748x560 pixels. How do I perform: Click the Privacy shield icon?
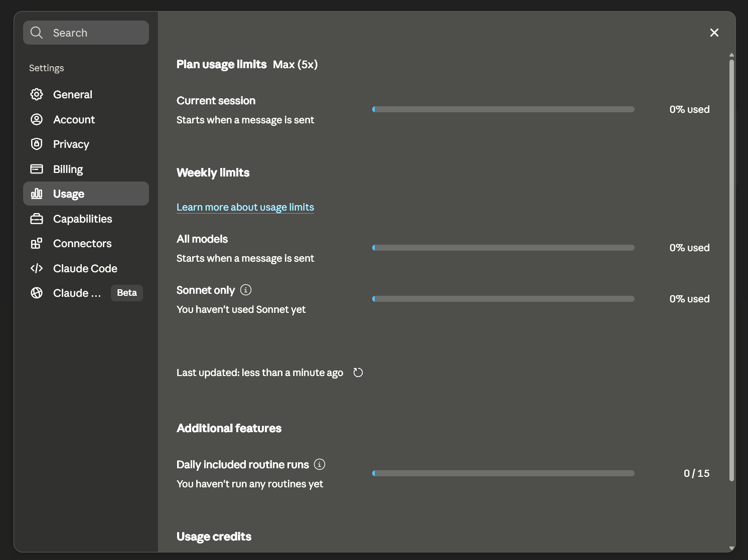tap(37, 144)
